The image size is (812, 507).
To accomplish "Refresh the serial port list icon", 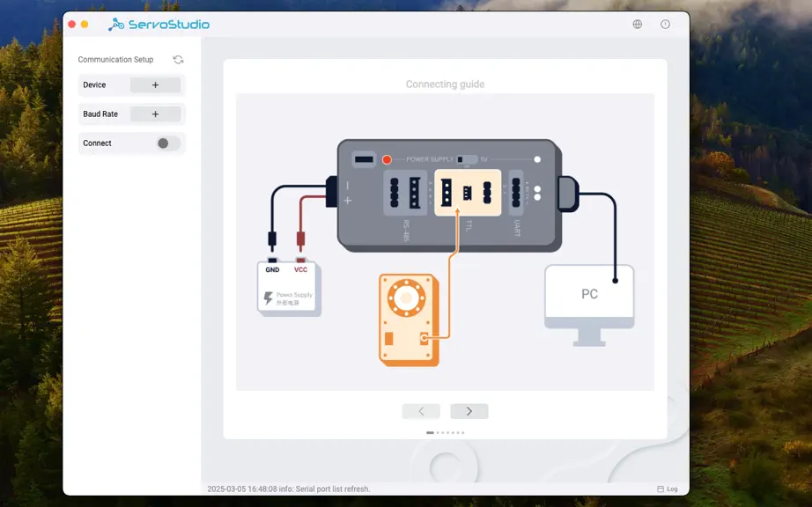I will 178,60.
